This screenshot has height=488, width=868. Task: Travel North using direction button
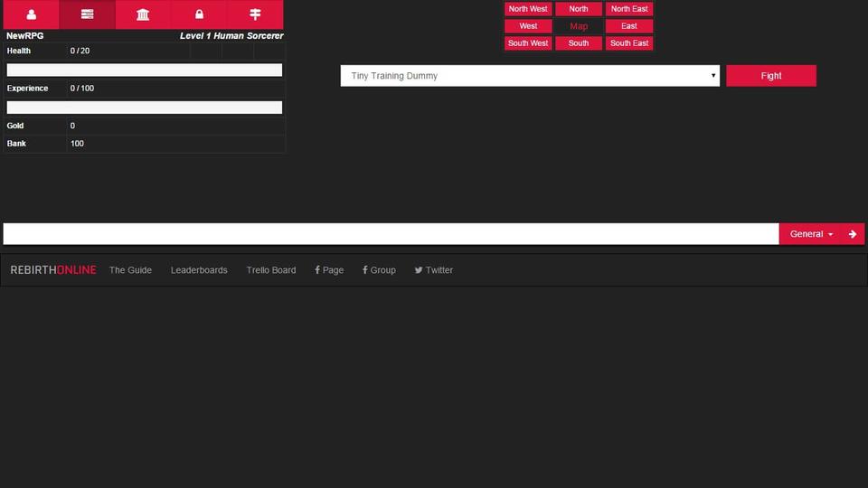579,9
